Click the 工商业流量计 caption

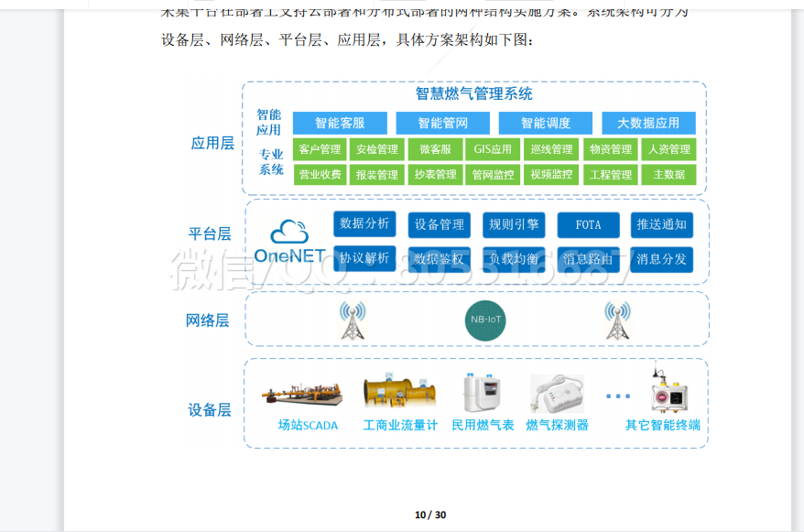400,426
